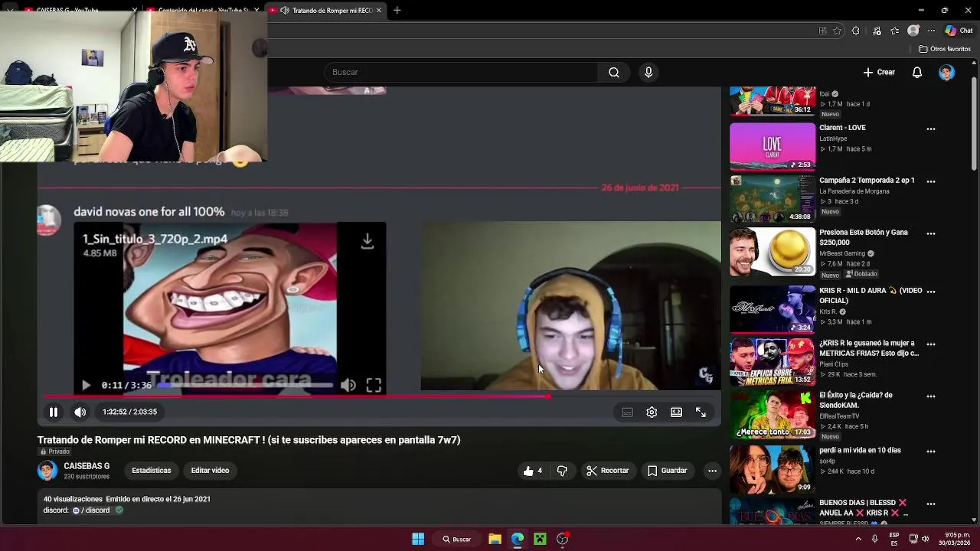This screenshot has height=551, width=980.
Task: Dislike the video with thumbs down
Action: 562,471
